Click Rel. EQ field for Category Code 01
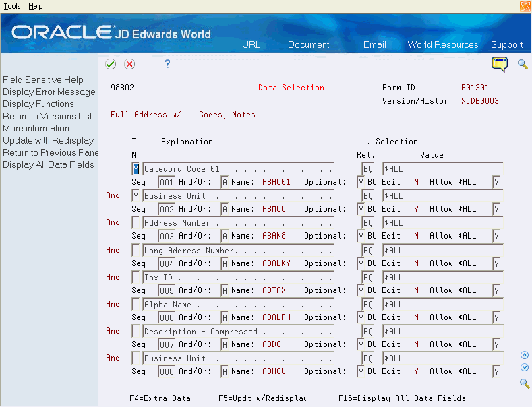The image size is (532, 407). click(x=367, y=169)
